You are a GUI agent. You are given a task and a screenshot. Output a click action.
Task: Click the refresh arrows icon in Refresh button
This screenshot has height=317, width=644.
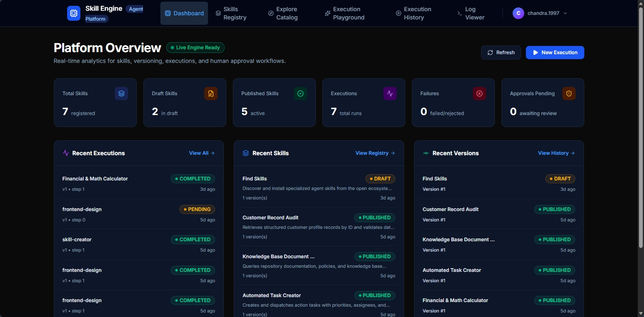(490, 53)
